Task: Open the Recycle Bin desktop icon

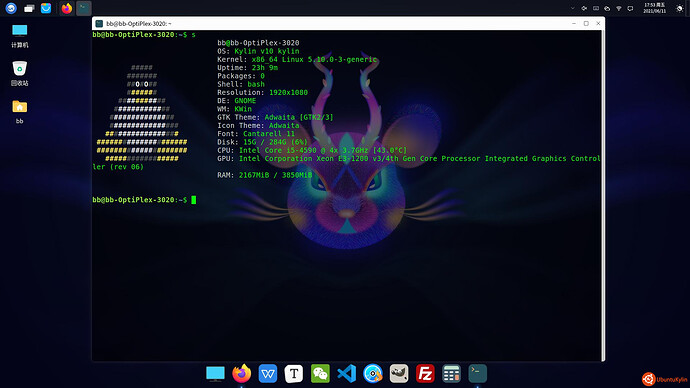Action: click(19, 73)
